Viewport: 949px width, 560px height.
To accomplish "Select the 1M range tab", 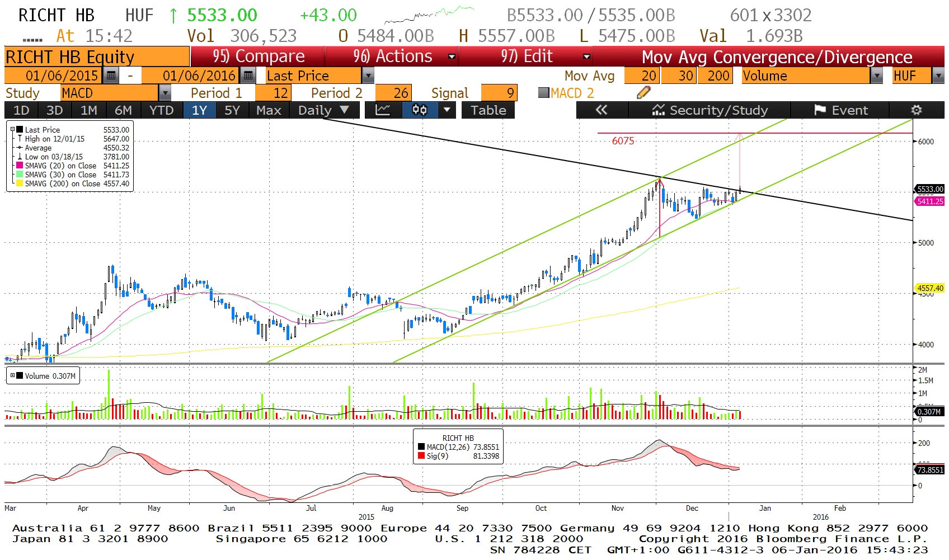I will click(x=88, y=110).
